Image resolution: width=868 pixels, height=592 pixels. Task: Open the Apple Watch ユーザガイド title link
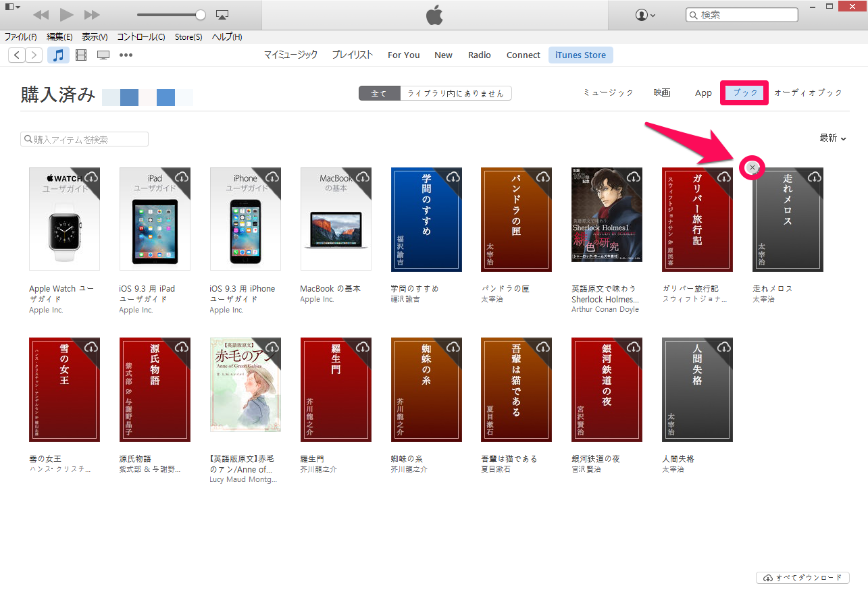click(61, 294)
